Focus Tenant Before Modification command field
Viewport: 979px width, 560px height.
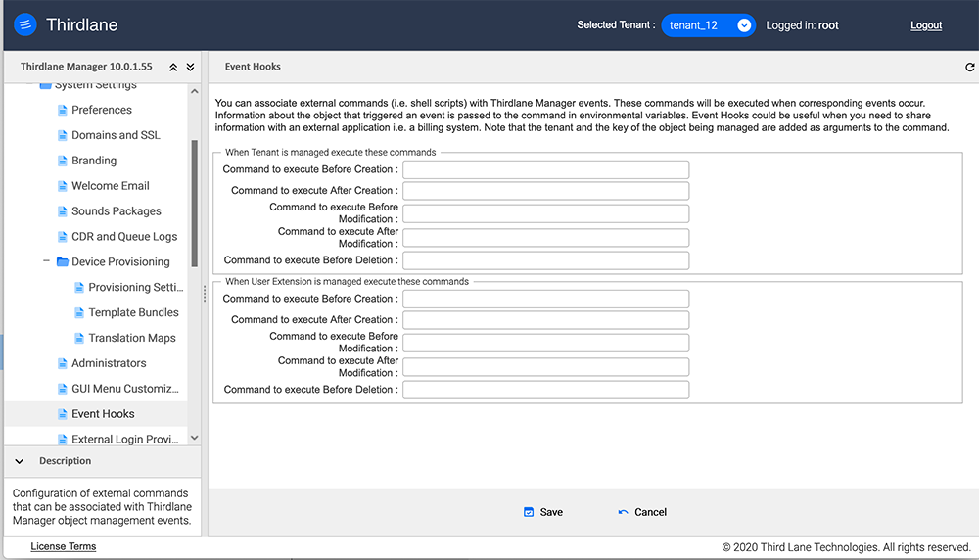point(545,213)
